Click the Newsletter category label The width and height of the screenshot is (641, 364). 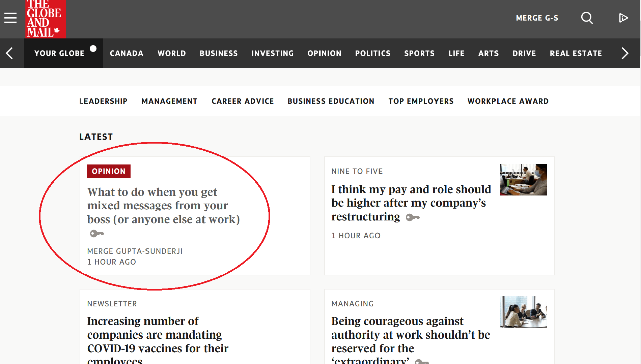tap(112, 304)
